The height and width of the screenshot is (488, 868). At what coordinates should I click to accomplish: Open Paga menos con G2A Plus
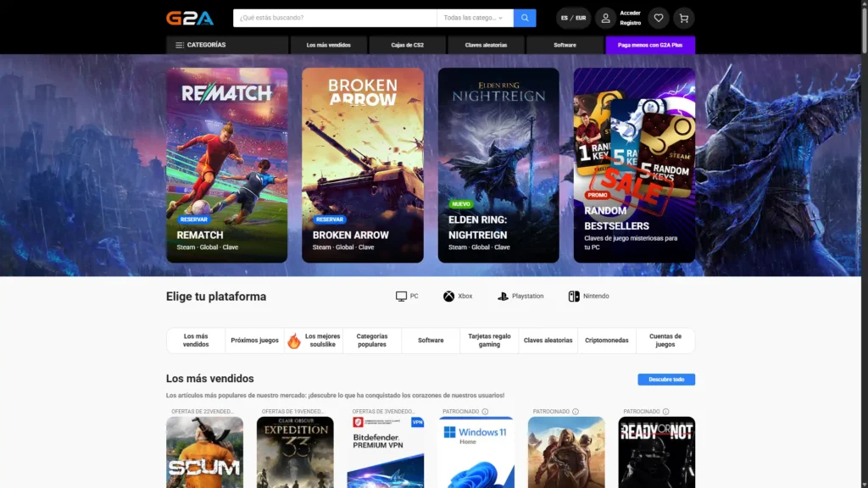click(650, 45)
